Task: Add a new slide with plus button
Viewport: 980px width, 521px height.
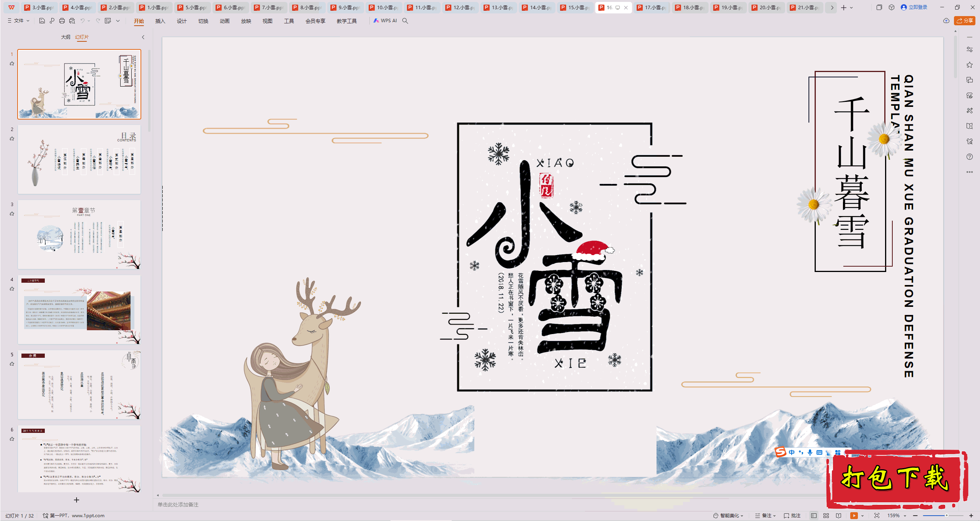Action: (x=77, y=500)
